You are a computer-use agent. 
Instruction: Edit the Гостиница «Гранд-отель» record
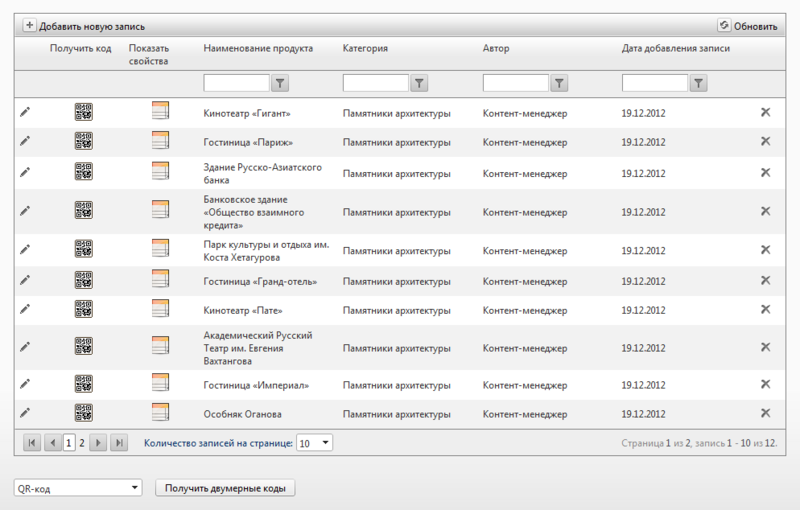[25, 280]
